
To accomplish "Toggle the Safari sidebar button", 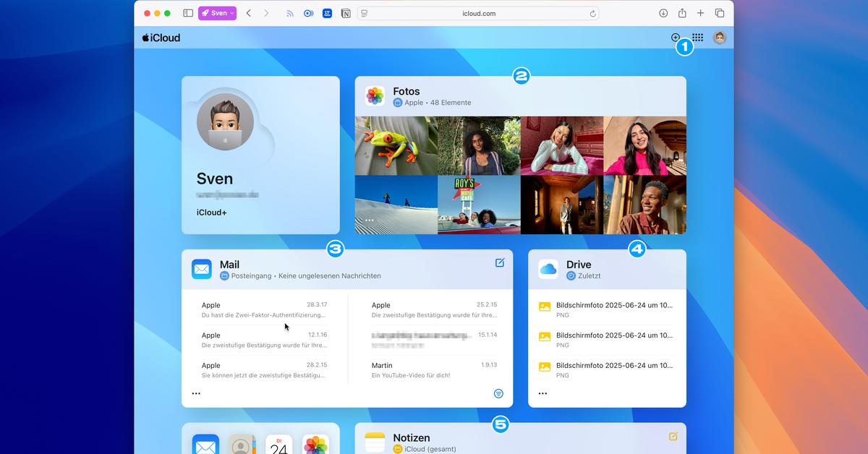I will click(x=188, y=13).
